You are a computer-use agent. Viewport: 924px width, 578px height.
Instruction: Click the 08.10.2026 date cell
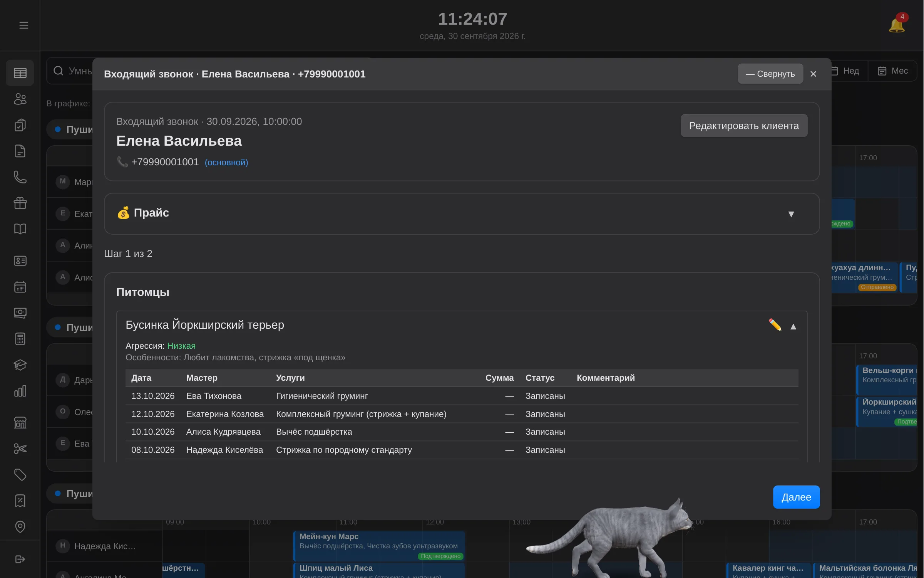pyautogui.click(x=153, y=450)
